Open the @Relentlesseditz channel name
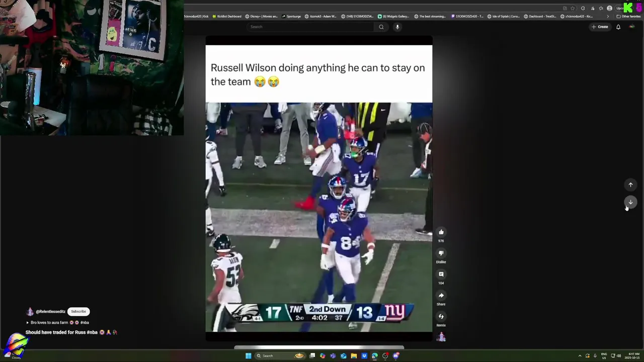 [50, 312]
